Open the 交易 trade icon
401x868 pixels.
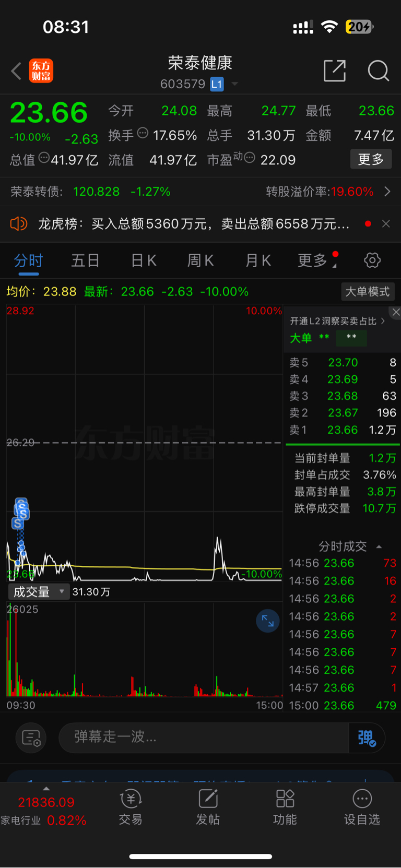click(131, 806)
